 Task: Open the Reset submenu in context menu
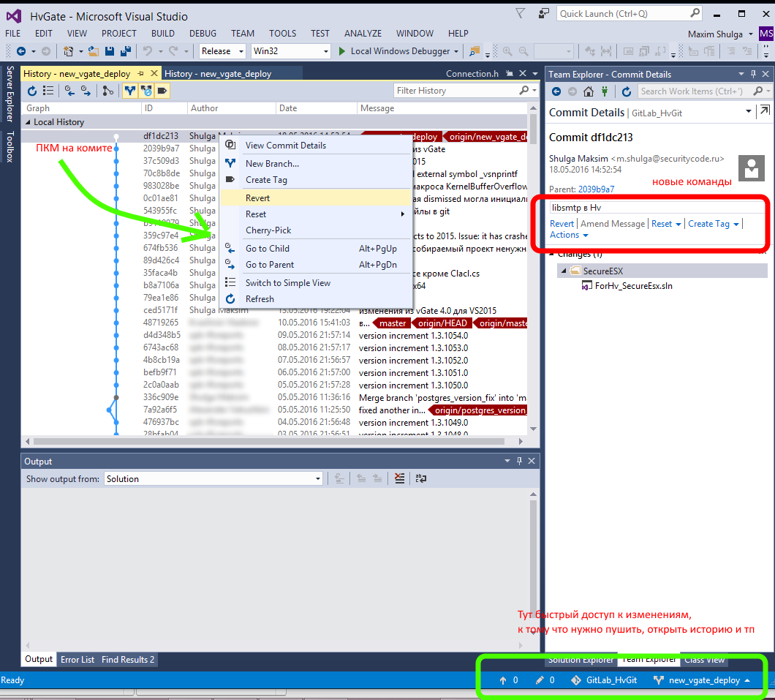click(x=316, y=214)
